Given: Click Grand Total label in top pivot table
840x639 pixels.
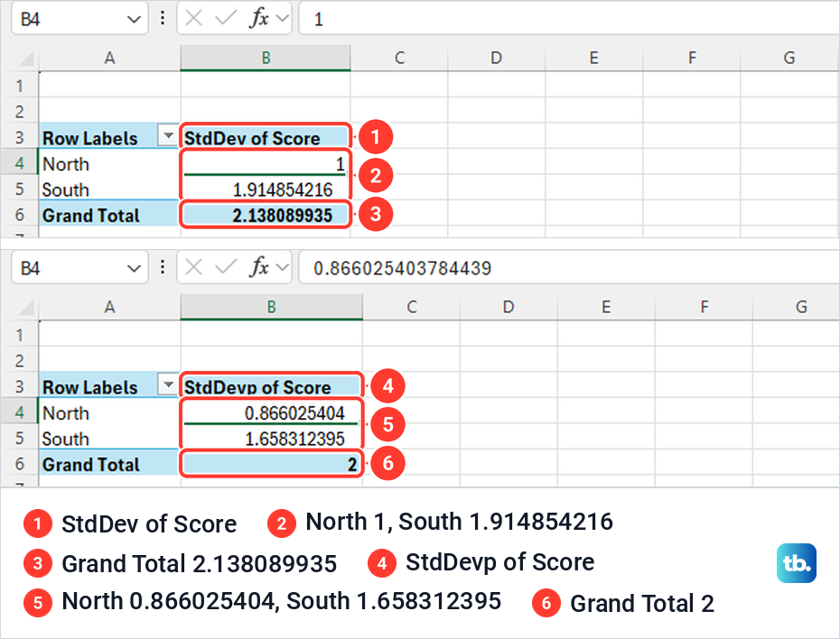Looking at the screenshot, I should 110,214.
